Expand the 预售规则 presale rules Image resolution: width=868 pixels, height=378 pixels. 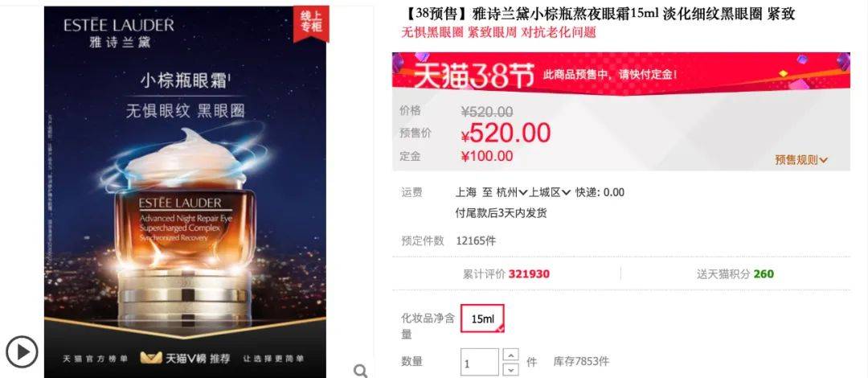point(801,159)
